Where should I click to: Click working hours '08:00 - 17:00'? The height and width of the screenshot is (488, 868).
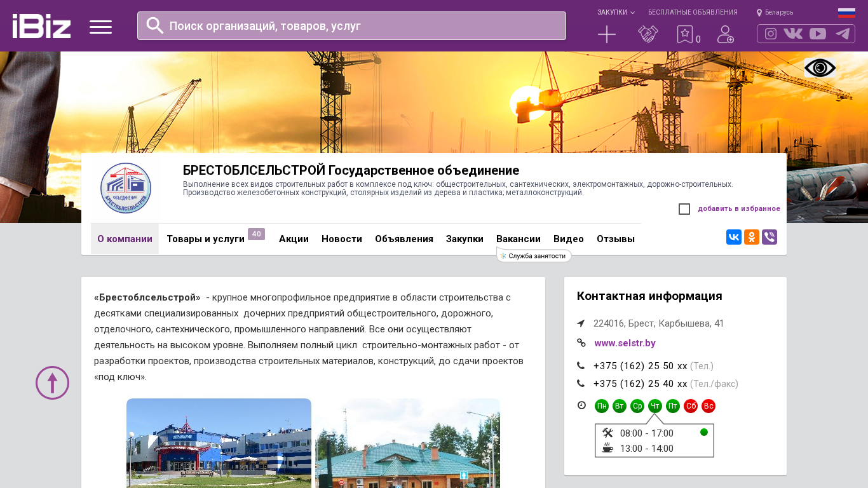[x=646, y=433]
